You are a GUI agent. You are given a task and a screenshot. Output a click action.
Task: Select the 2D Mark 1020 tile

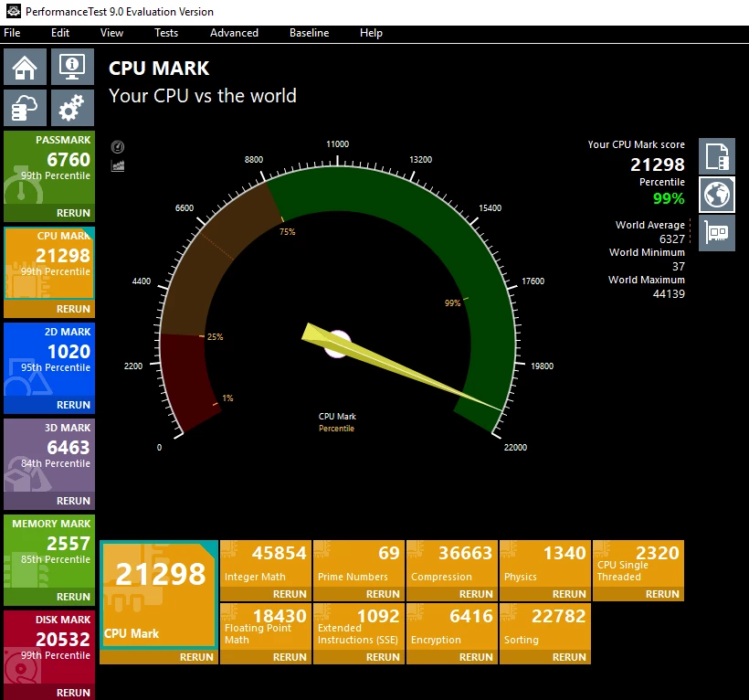coord(49,360)
